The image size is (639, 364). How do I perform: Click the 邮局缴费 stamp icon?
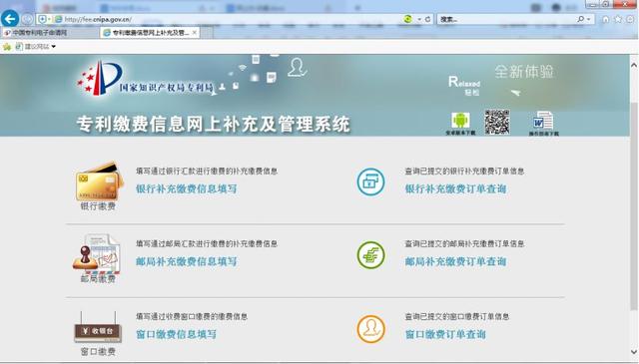(97, 253)
